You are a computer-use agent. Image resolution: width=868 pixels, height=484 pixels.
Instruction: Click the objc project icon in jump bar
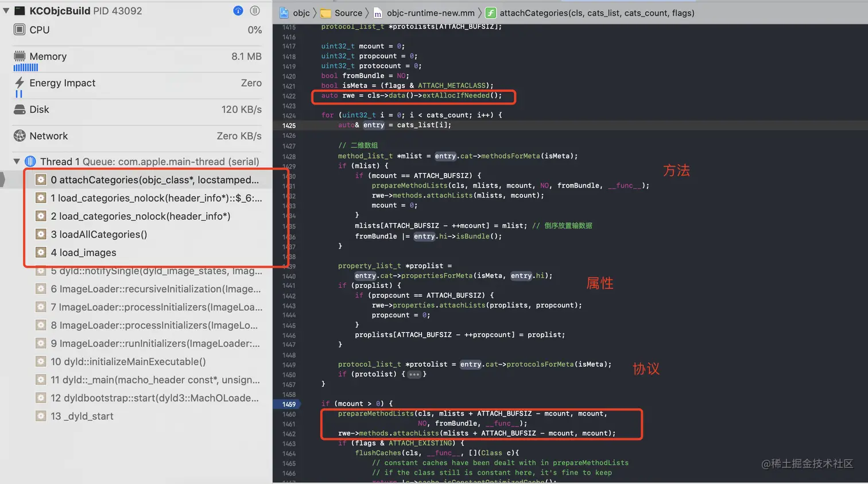tap(284, 13)
